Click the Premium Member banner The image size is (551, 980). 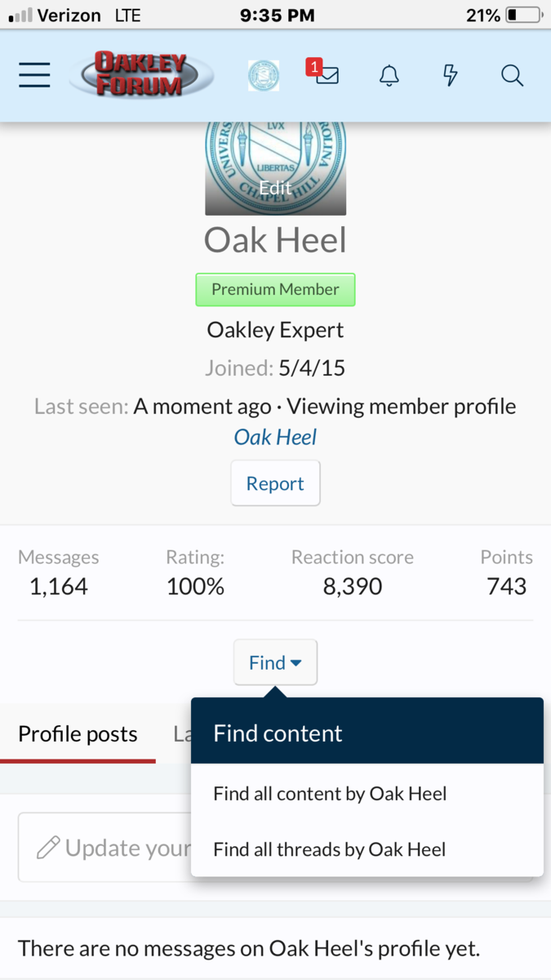(275, 289)
